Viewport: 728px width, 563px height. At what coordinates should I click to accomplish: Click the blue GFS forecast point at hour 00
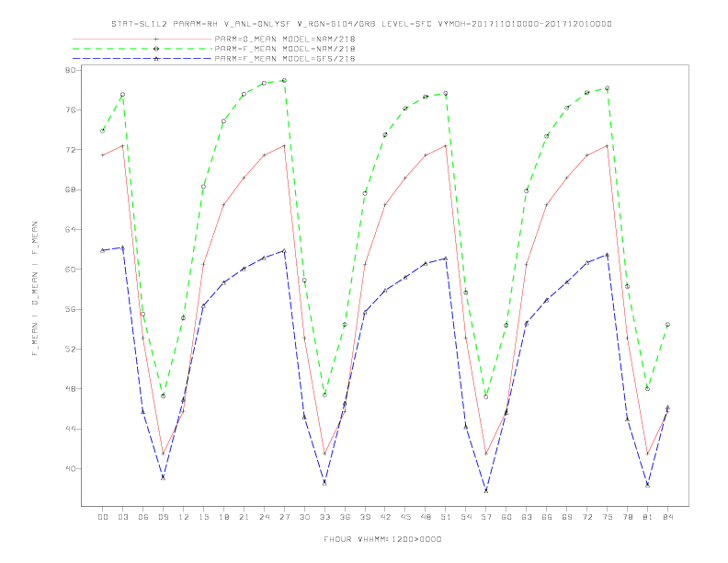pos(103,250)
